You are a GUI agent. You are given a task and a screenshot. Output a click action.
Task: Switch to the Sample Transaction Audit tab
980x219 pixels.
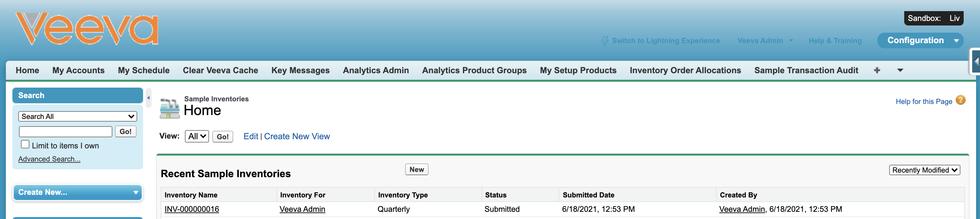(806, 71)
